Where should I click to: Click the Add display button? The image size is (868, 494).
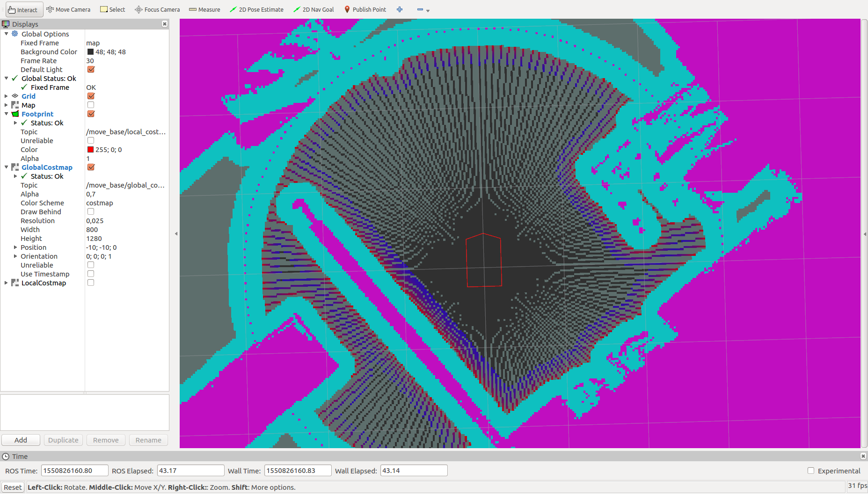pos(21,440)
